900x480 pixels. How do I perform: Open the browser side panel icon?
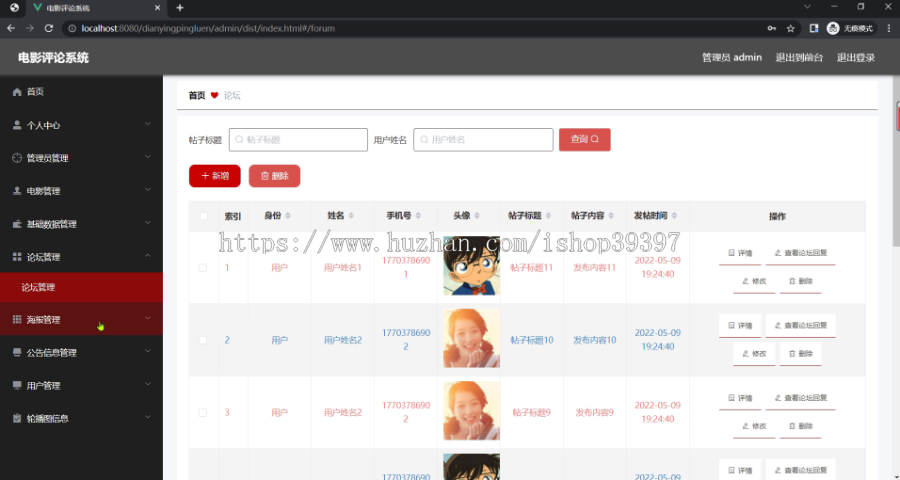coord(814,28)
